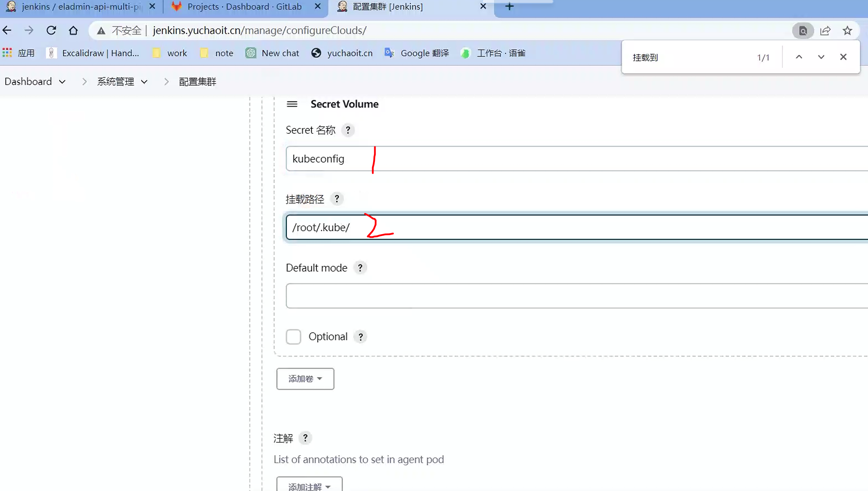The width and height of the screenshot is (868, 491).
Task: Open 系统管理 breadcrumb dropdown menu
Action: (144, 82)
